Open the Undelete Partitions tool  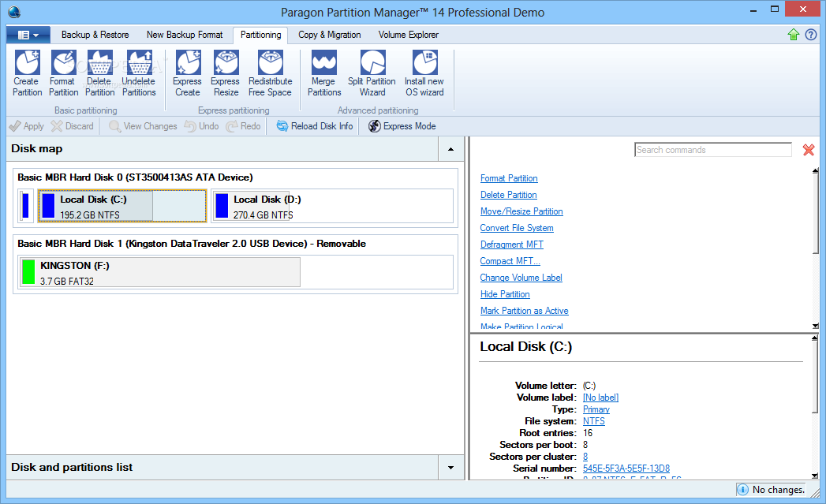(139, 73)
